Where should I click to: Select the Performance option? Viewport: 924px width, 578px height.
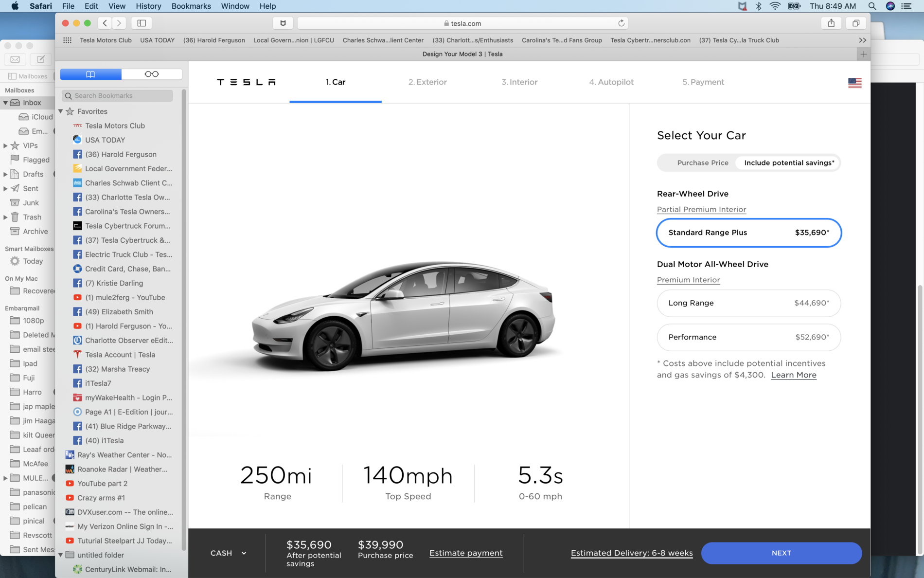coord(748,337)
